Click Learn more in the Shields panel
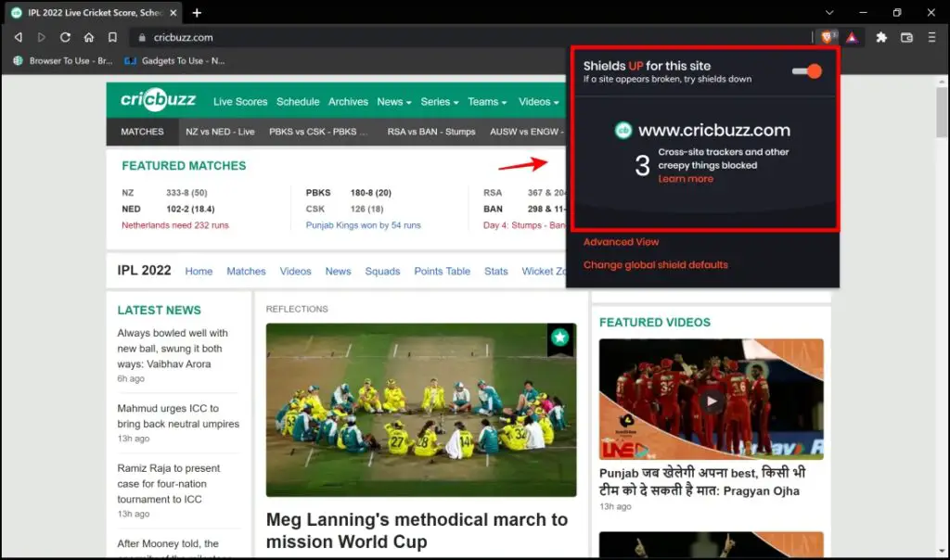The image size is (950, 560). click(x=686, y=179)
